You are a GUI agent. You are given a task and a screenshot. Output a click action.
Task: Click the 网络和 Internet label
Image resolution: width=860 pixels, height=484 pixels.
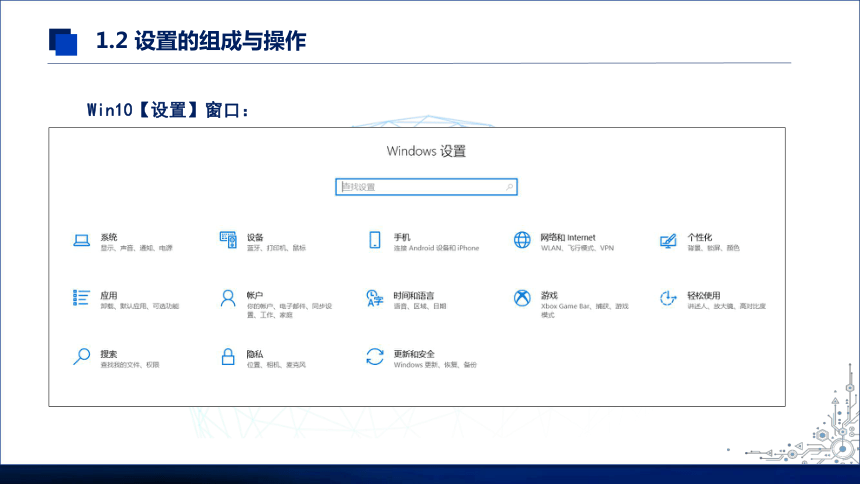pyautogui.click(x=568, y=237)
